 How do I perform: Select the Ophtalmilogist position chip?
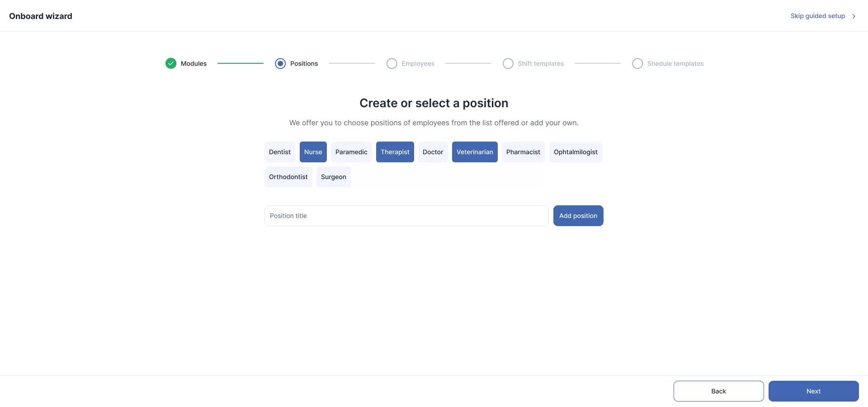(576, 152)
